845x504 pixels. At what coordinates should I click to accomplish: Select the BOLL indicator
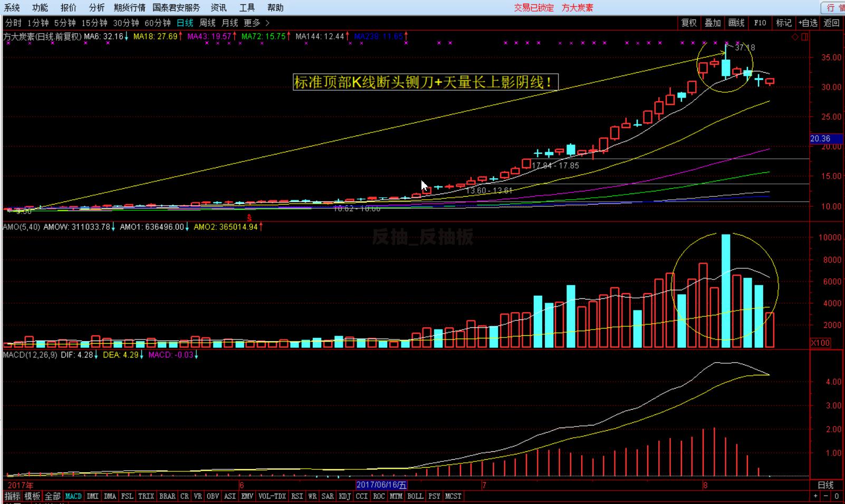416,496
